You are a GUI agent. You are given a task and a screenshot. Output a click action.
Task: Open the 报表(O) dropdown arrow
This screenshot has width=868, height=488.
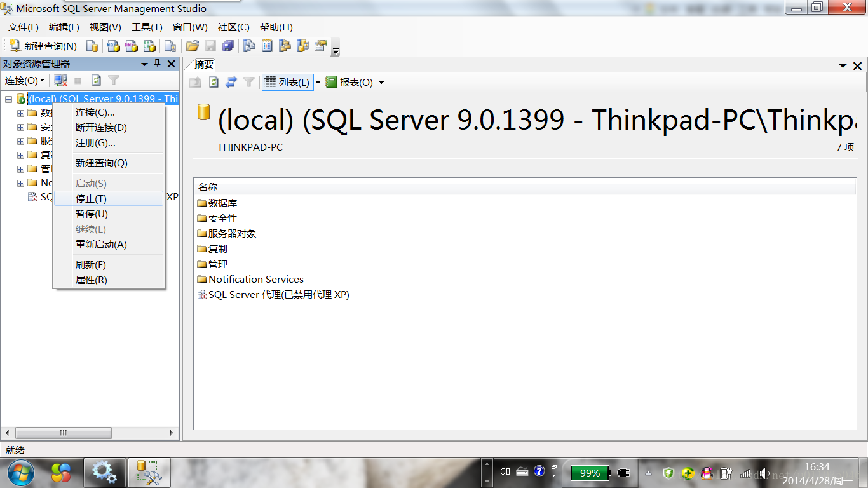(381, 83)
